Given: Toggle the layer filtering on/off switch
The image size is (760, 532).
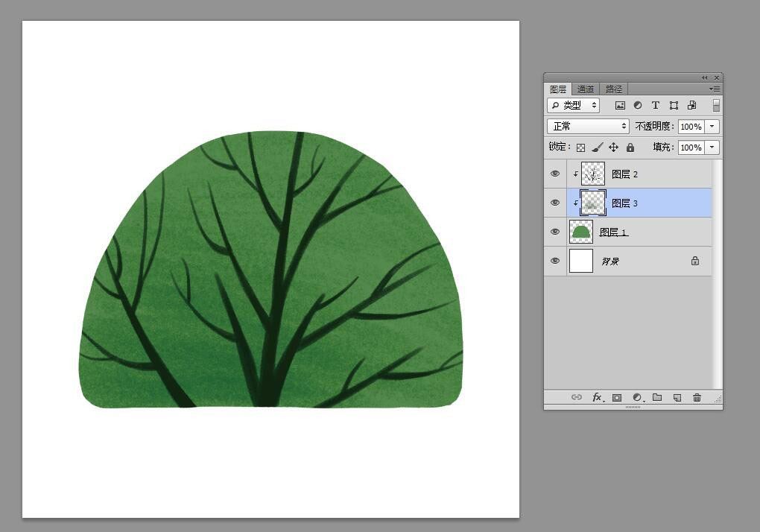Looking at the screenshot, I should 716,105.
